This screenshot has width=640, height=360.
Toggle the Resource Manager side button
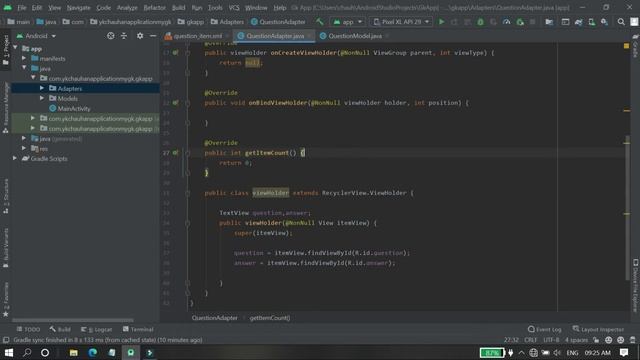(x=6, y=108)
